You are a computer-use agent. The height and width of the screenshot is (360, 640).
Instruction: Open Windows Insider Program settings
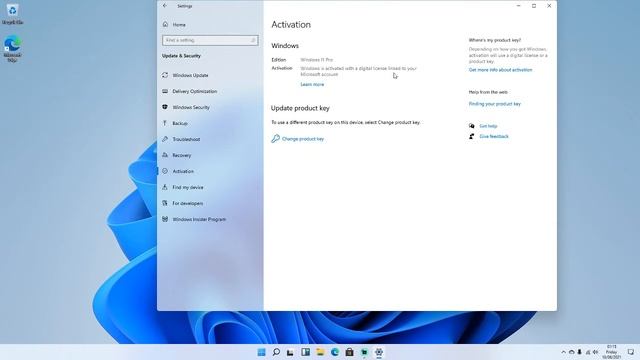(199, 219)
